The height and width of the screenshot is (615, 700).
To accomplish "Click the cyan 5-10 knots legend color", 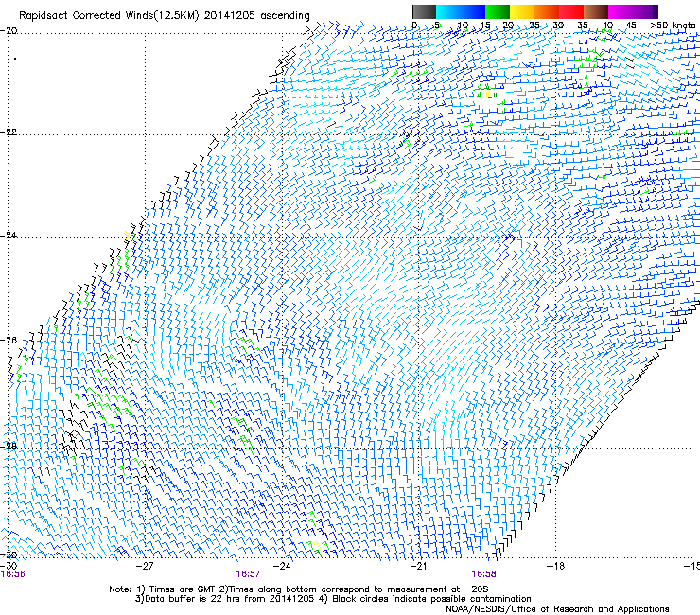I will click(448, 11).
